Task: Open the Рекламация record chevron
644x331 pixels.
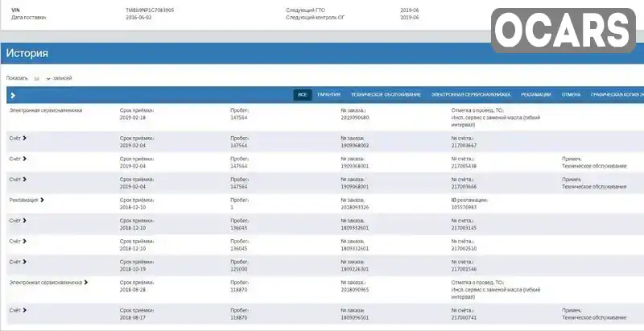Action: [x=42, y=200]
